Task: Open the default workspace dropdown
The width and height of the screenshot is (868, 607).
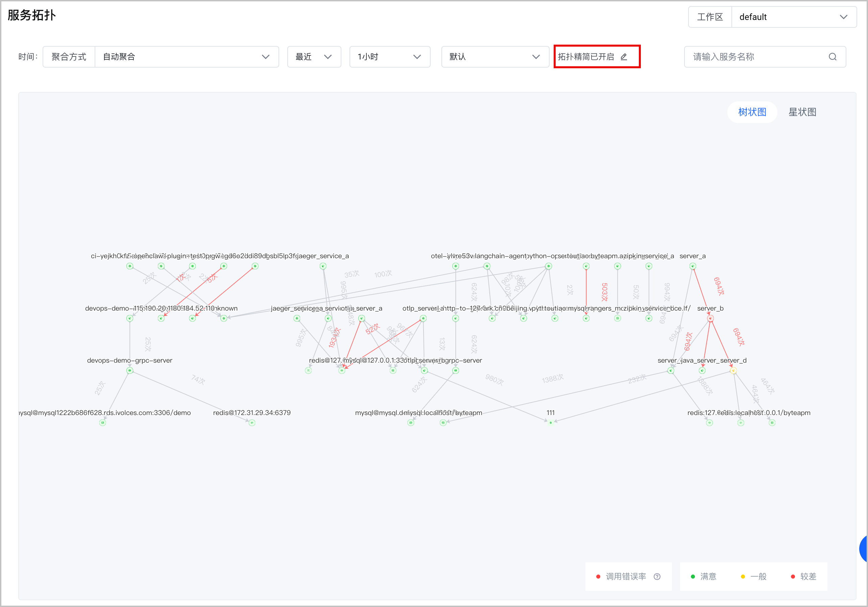Action: [794, 17]
